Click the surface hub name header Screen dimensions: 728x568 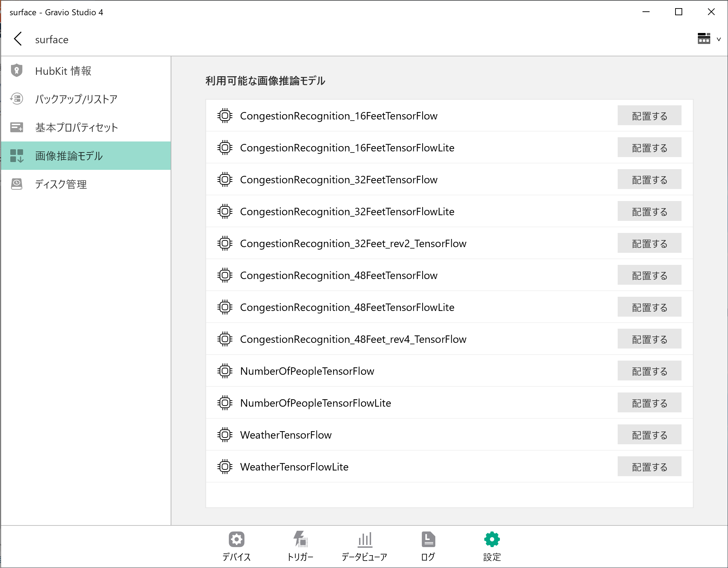(x=52, y=39)
